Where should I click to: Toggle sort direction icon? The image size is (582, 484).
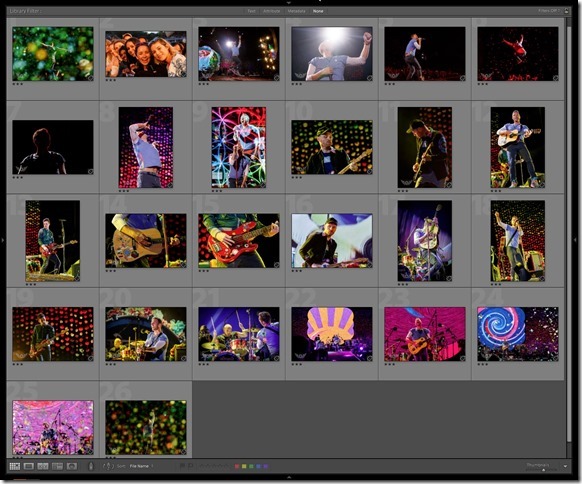point(108,466)
